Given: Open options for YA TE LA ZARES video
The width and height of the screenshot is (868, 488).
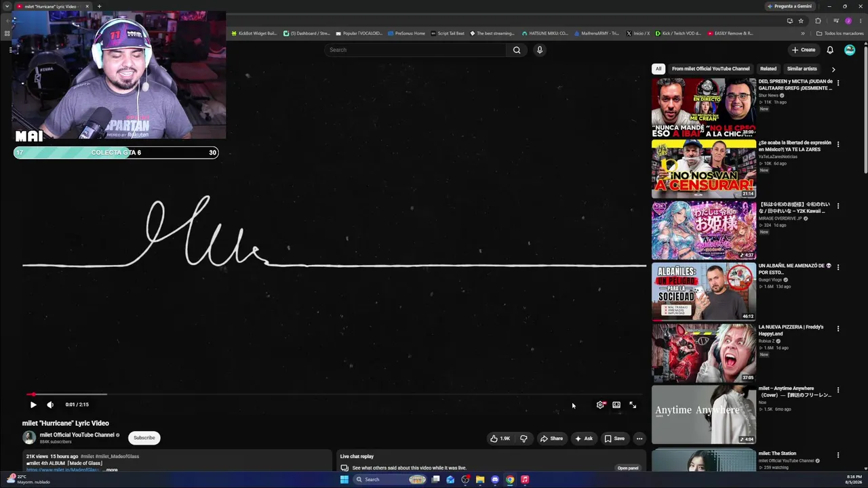Looking at the screenshot, I should tap(838, 144).
